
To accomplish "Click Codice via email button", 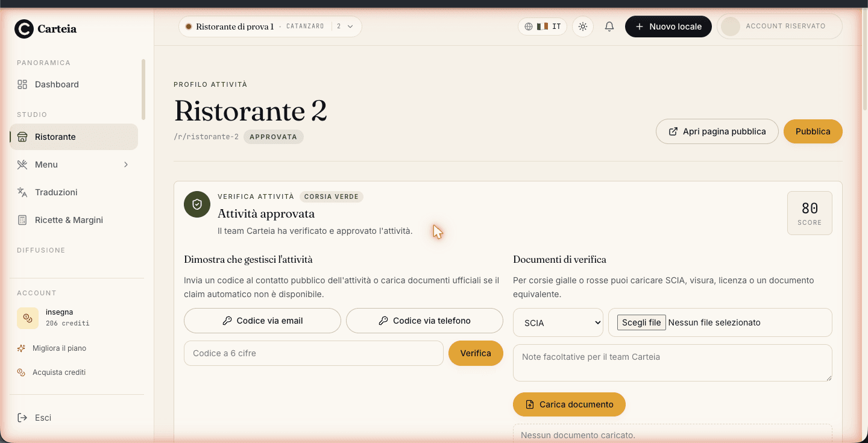I will click(262, 321).
